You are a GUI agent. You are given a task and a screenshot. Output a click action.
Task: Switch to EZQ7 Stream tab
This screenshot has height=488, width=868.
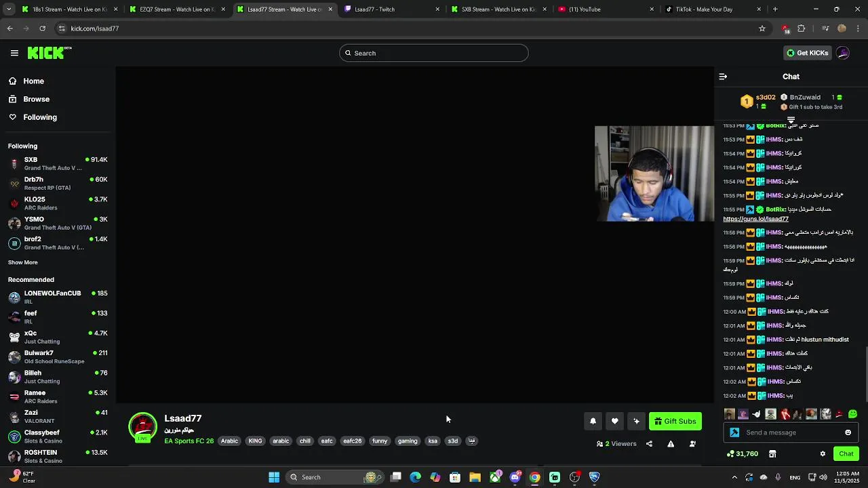click(x=176, y=9)
